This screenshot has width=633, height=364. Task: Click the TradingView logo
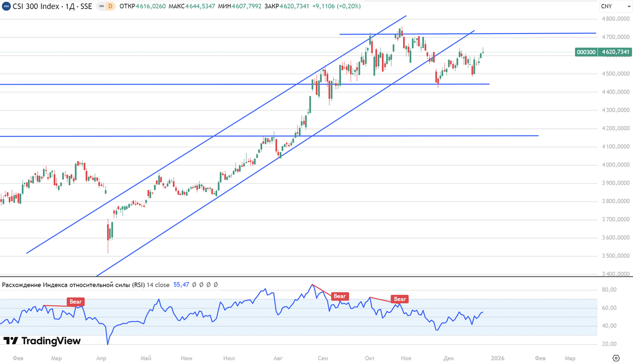(x=42, y=341)
